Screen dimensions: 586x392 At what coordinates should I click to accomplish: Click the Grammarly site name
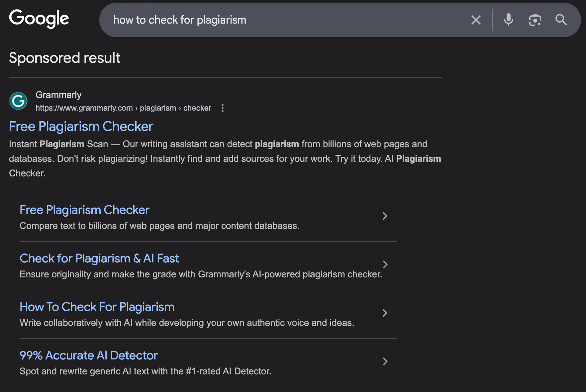58,95
